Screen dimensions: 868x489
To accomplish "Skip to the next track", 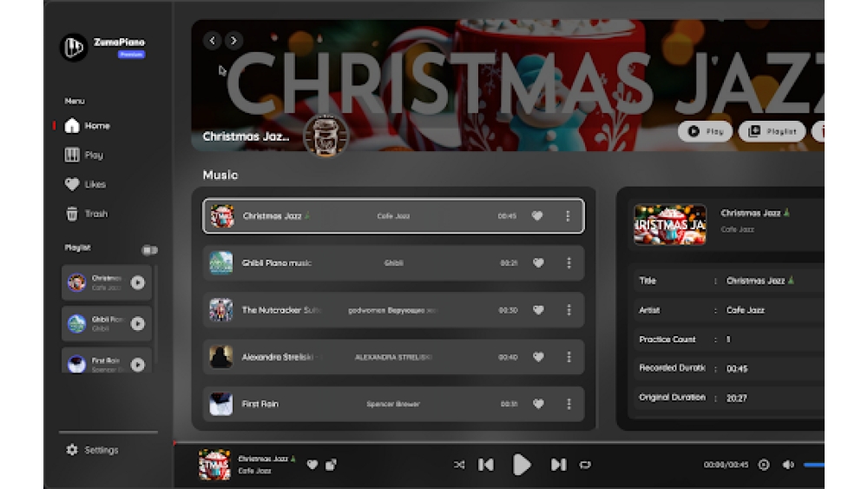I will [x=558, y=465].
